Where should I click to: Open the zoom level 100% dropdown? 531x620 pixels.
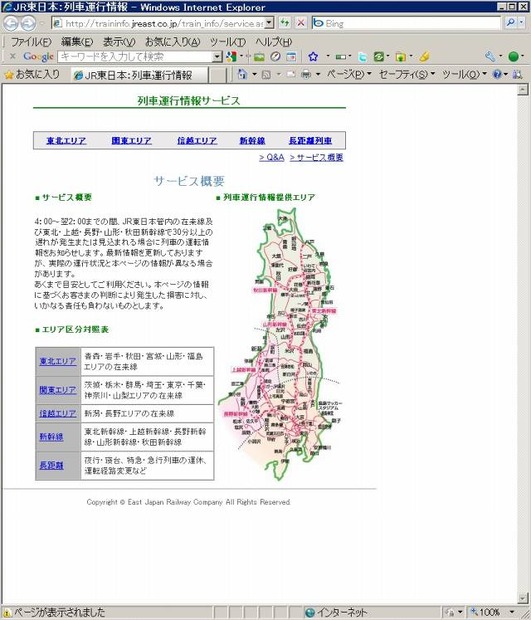pyautogui.click(x=511, y=612)
